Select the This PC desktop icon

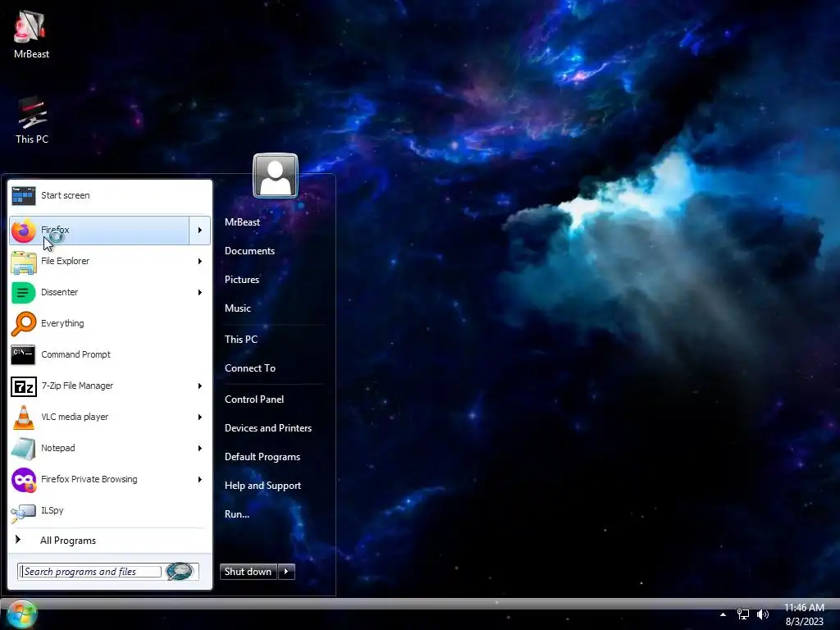point(32,121)
